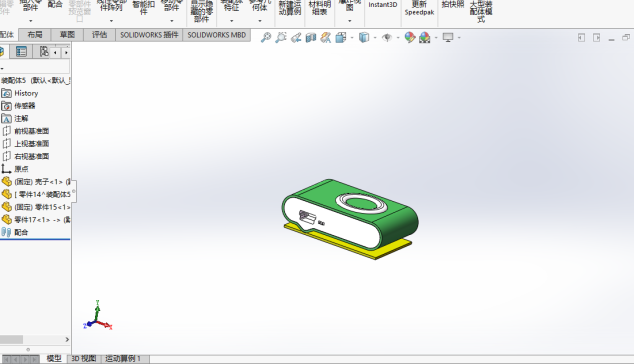The width and height of the screenshot is (634, 364).
Task: Click the collapse left panel icon at top right
Action: 581,38
